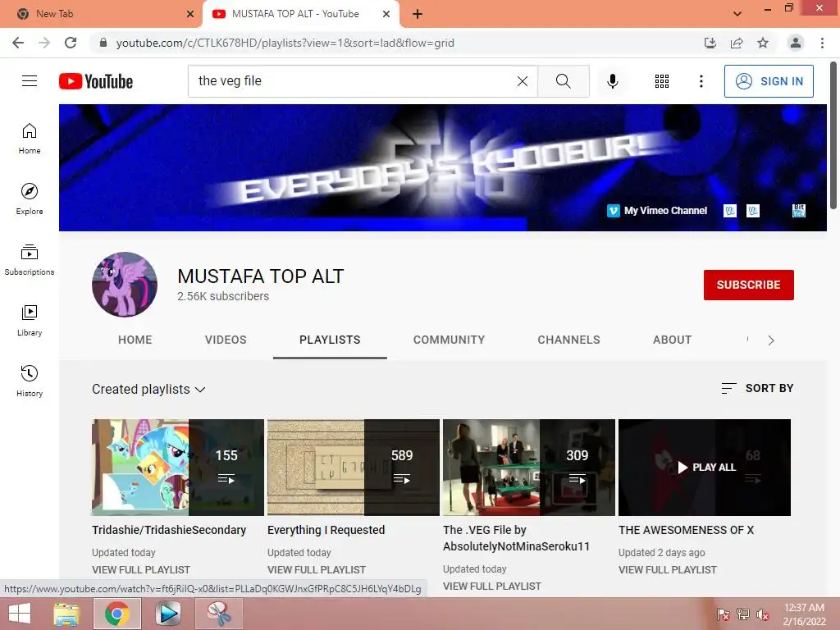The height and width of the screenshot is (630, 840).
Task: Click the channel's pony avatar
Action: coord(125,285)
